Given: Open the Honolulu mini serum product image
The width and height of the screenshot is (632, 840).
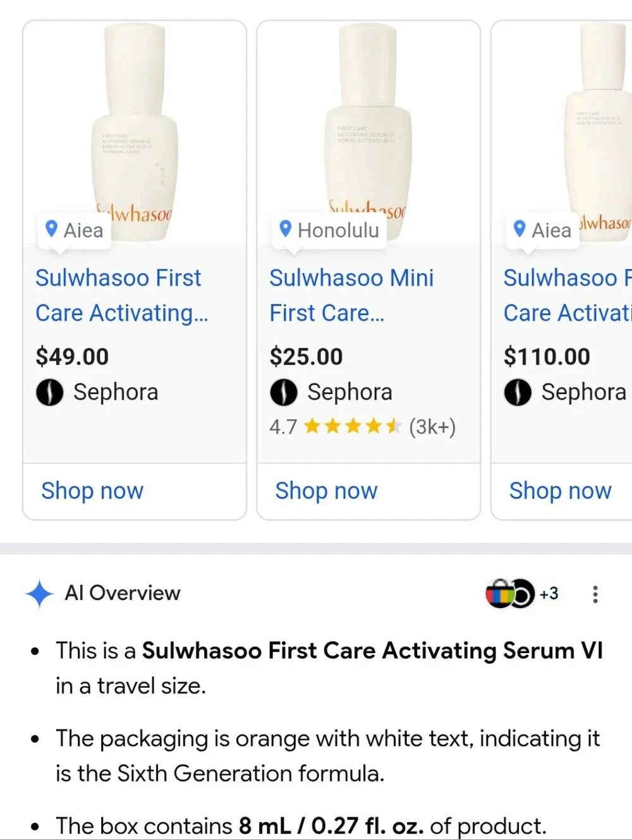Looking at the screenshot, I should click(x=368, y=132).
